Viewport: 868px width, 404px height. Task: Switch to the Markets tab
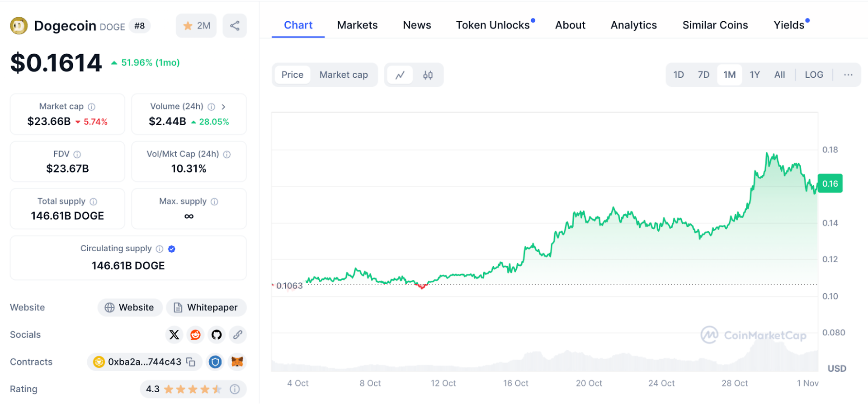coord(357,25)
